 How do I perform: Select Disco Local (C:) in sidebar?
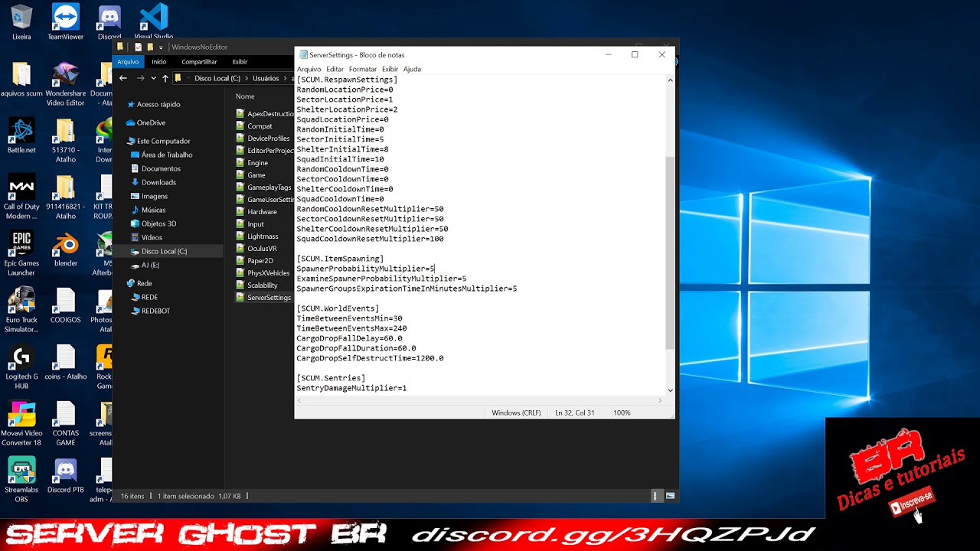[164, 251]
